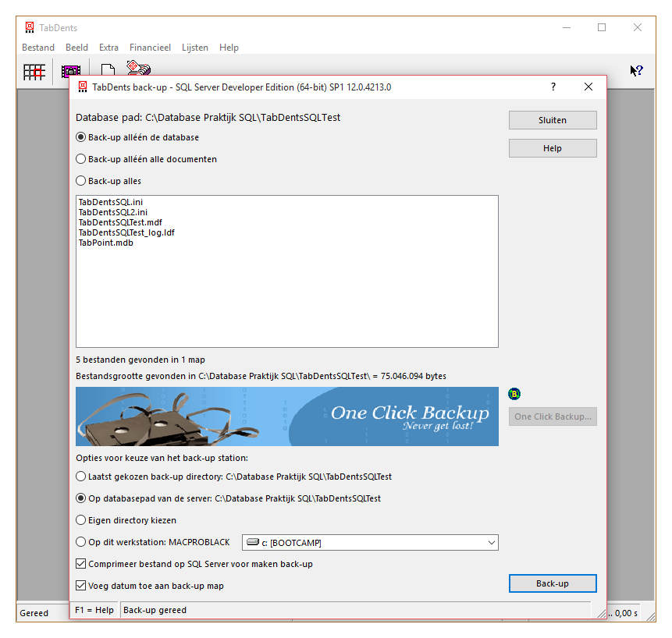Maximize the TabDents main window

coord(602,28)
